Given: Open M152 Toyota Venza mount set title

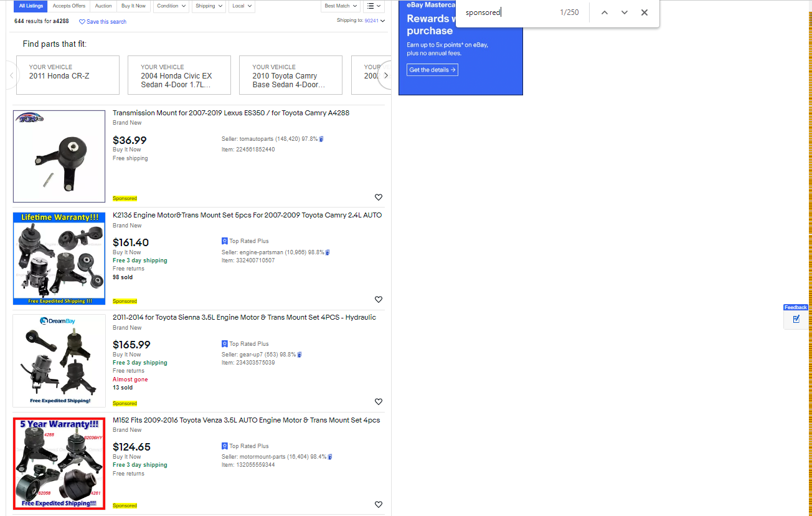Looking at the screenshot, I should 246,421.
